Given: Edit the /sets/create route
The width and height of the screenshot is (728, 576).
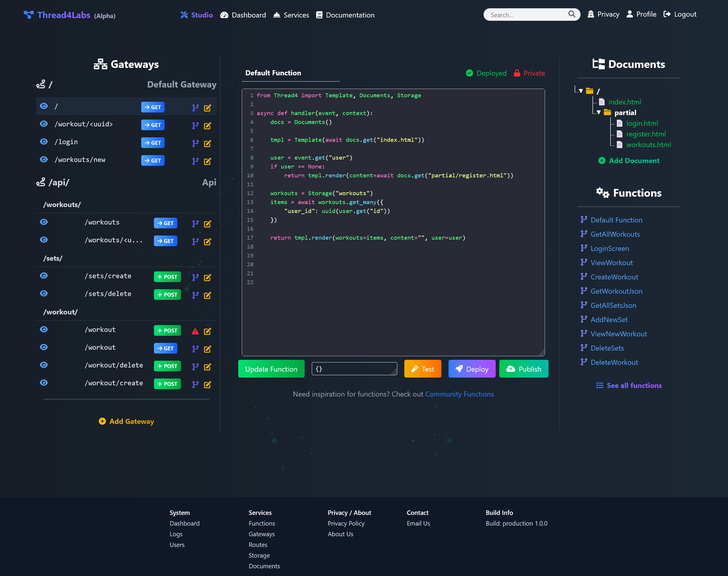Looking at the screenshot, I should (207, 278).
